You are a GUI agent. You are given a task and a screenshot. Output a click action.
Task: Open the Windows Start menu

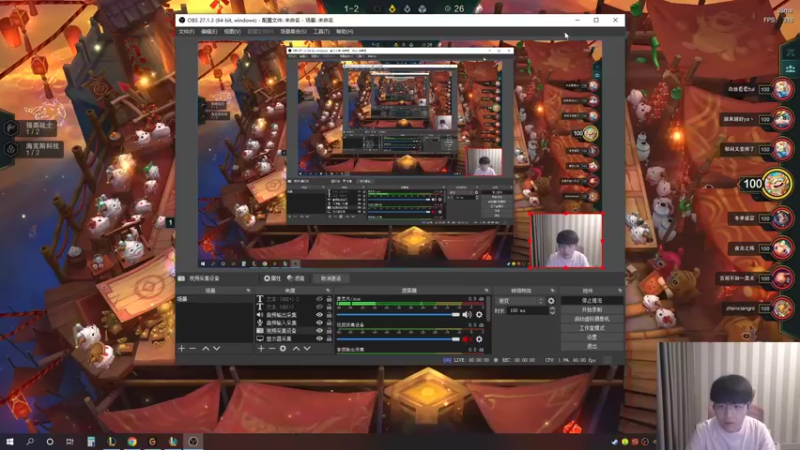(x=9, y=441)
